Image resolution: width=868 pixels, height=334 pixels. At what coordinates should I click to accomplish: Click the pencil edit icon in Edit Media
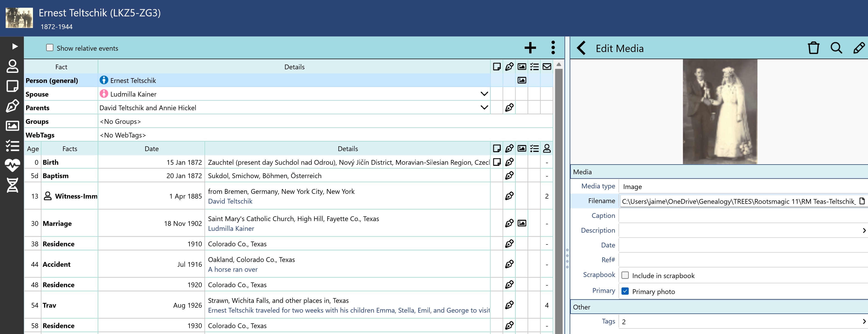(x=858, y=48)
